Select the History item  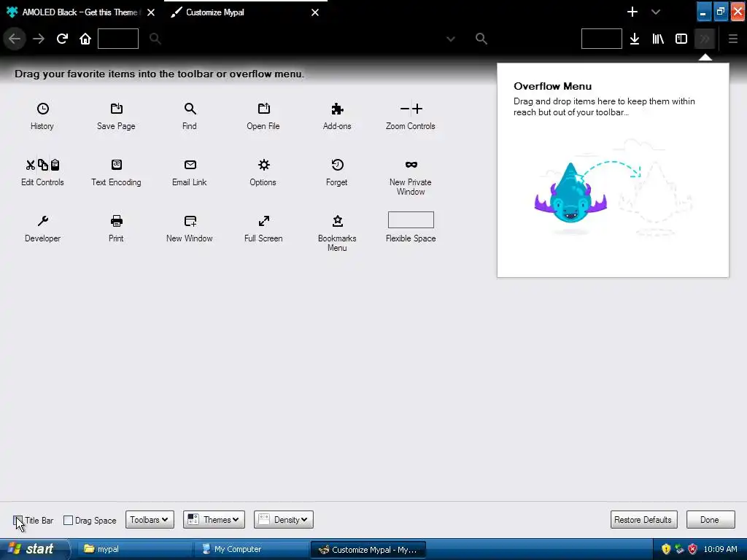(x=42, y=116)
